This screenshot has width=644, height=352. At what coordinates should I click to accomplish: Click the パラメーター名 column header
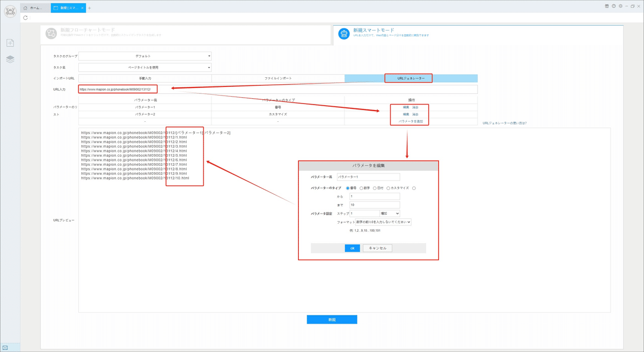(x=145, y=100)
